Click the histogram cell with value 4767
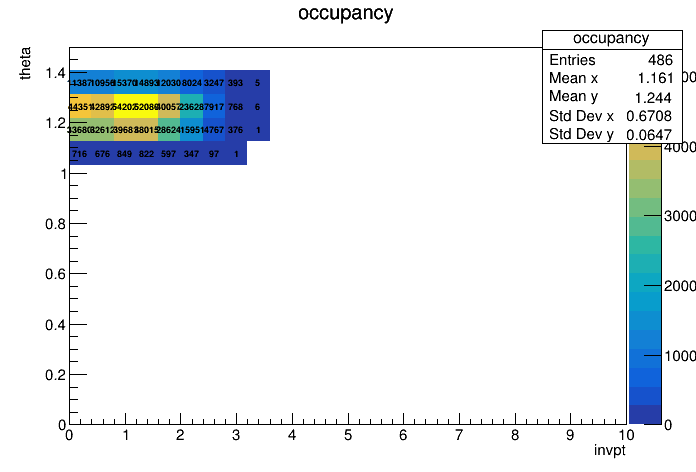 coord(214,129)
